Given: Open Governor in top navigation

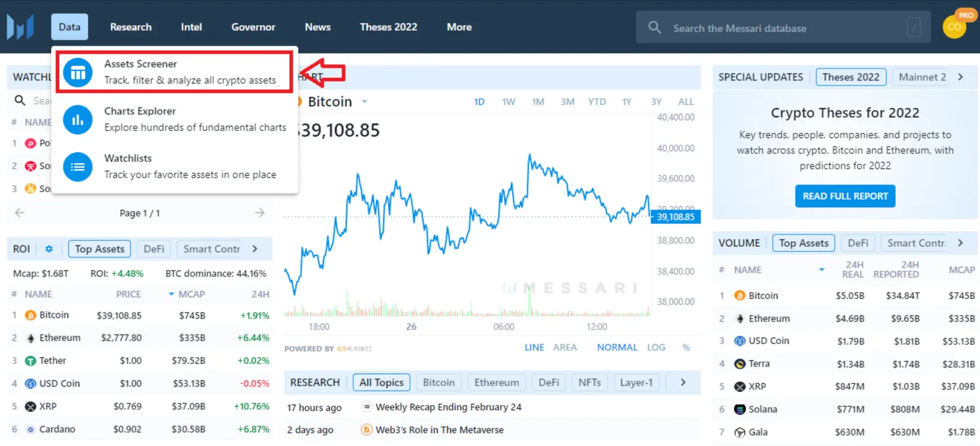Looking at the screenshot, I should 253,27.
